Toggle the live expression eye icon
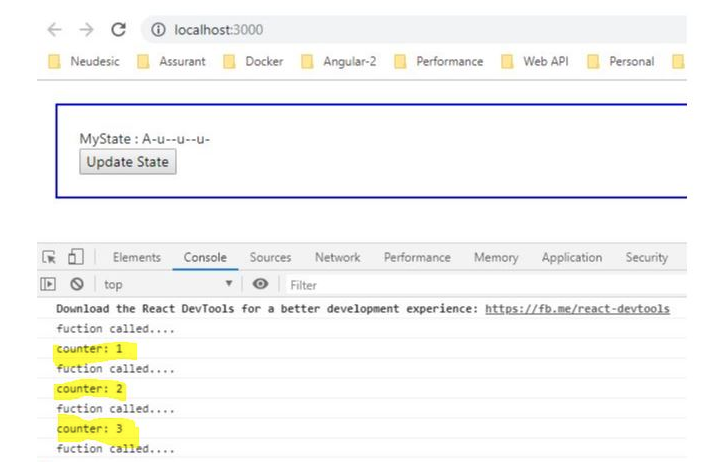721x472 pixels. point(260,284)
